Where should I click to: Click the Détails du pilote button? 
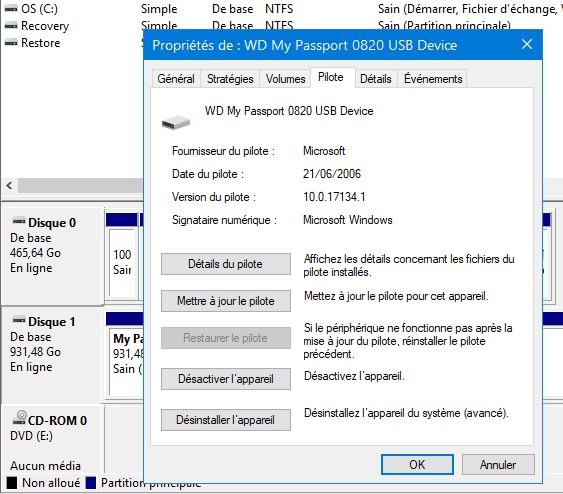click(225, 264)
